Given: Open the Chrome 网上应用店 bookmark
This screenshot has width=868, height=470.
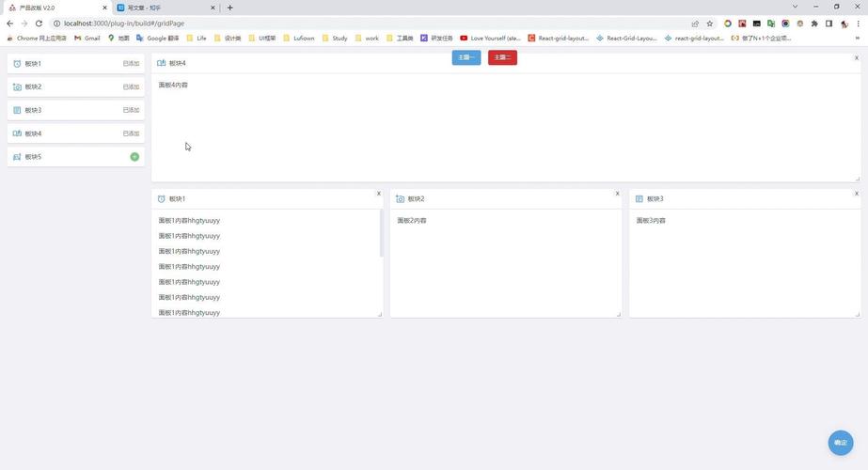Looking at the screenshot, I should (36, 39).
